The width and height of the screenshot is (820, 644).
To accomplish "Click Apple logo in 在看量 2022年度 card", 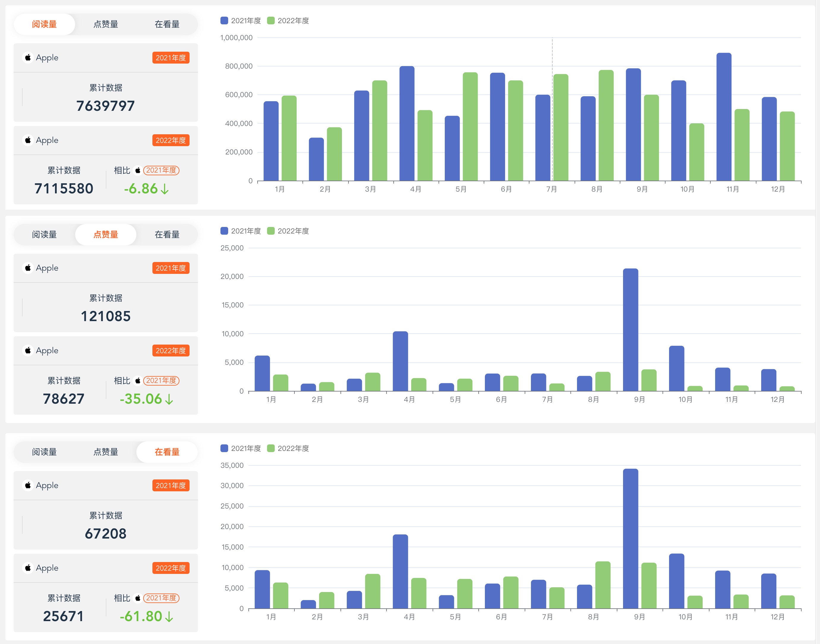I will pos(28,568).
